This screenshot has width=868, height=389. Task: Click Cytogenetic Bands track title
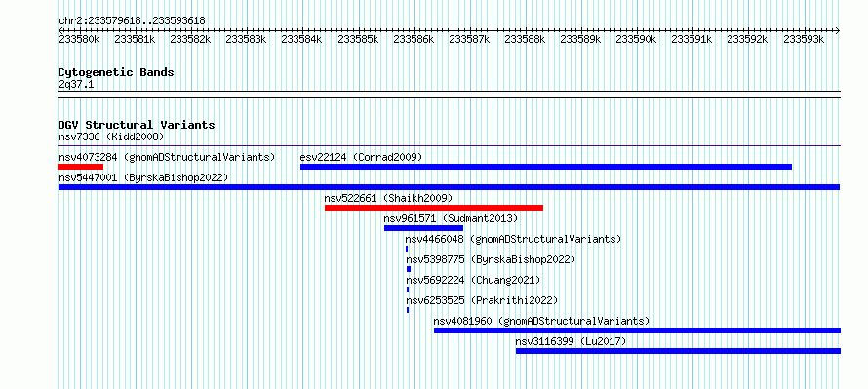116,72
